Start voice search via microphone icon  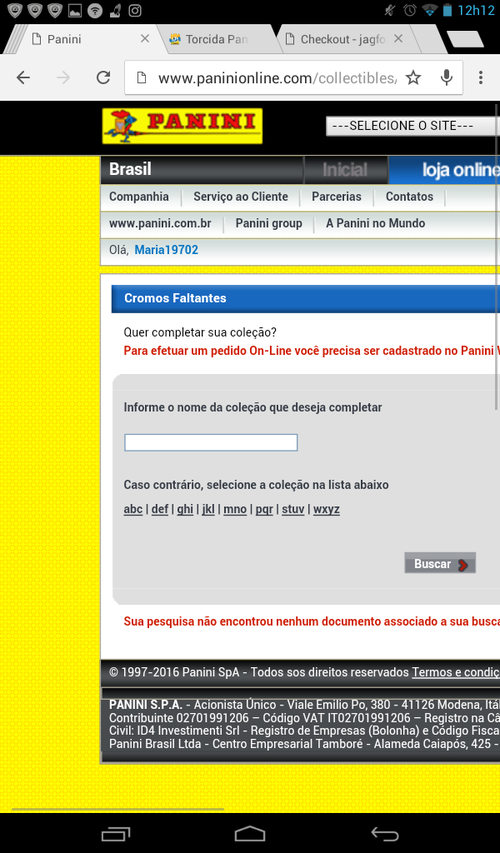coord(447,78)
